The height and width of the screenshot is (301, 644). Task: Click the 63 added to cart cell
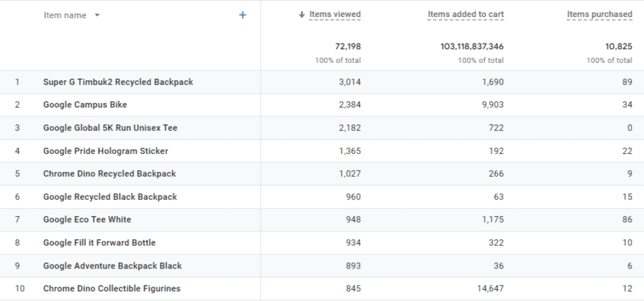[499, 197]
